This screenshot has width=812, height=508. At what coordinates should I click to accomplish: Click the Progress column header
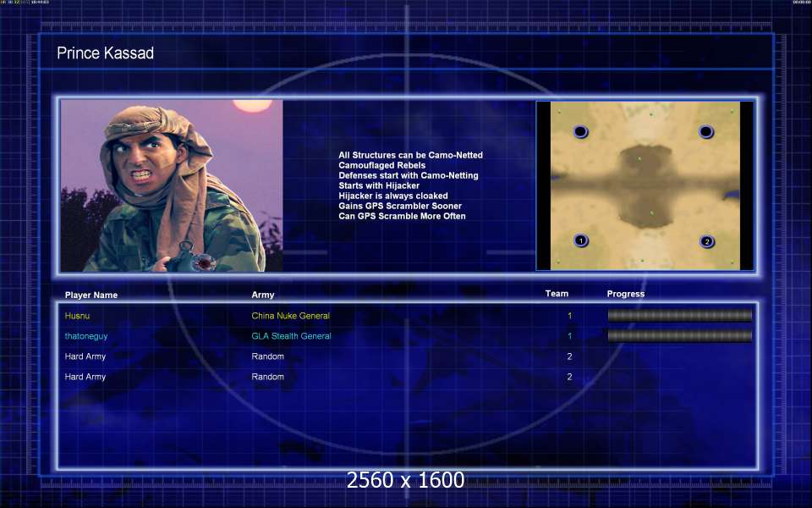click(625, 294)
